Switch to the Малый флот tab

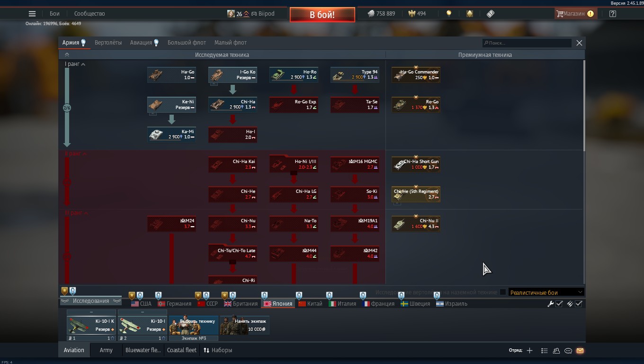231,43
